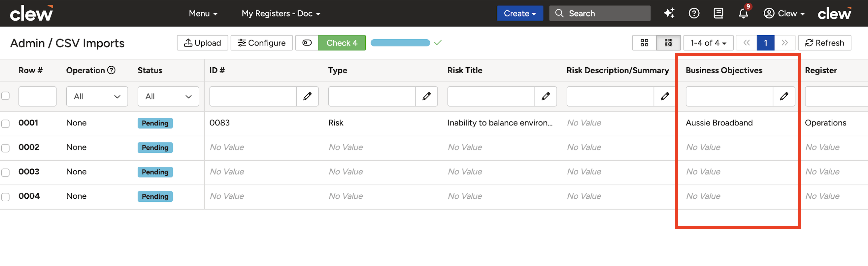This screenshot has height=266, width=868.
Task: Click the blue import progress bar
Action: tap(400, 43)
